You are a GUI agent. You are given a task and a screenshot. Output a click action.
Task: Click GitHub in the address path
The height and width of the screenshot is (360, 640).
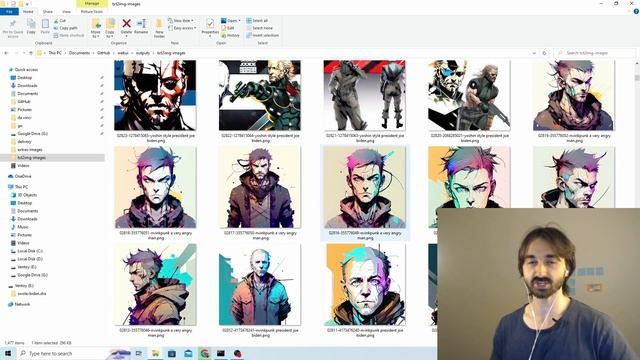tap(103, 53)
